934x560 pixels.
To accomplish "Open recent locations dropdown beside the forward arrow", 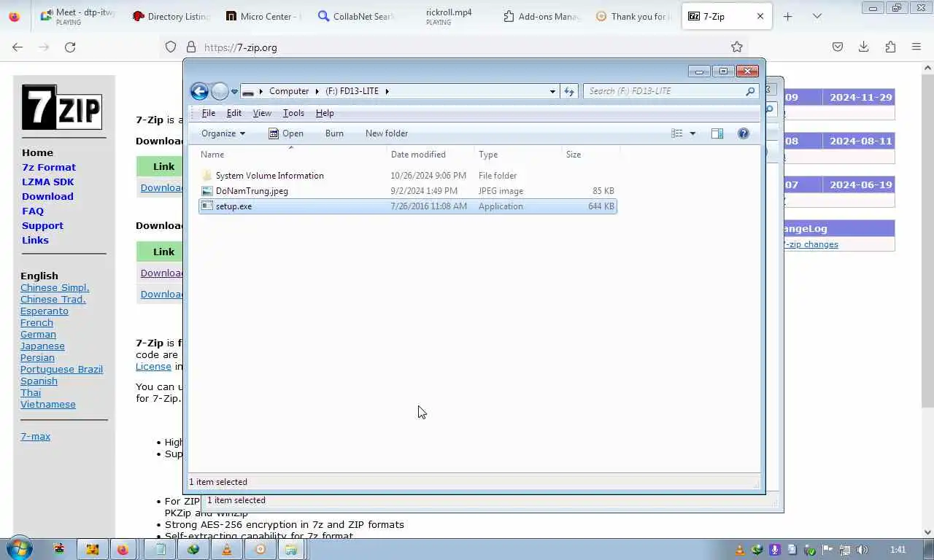I will (x=234, y=91).
